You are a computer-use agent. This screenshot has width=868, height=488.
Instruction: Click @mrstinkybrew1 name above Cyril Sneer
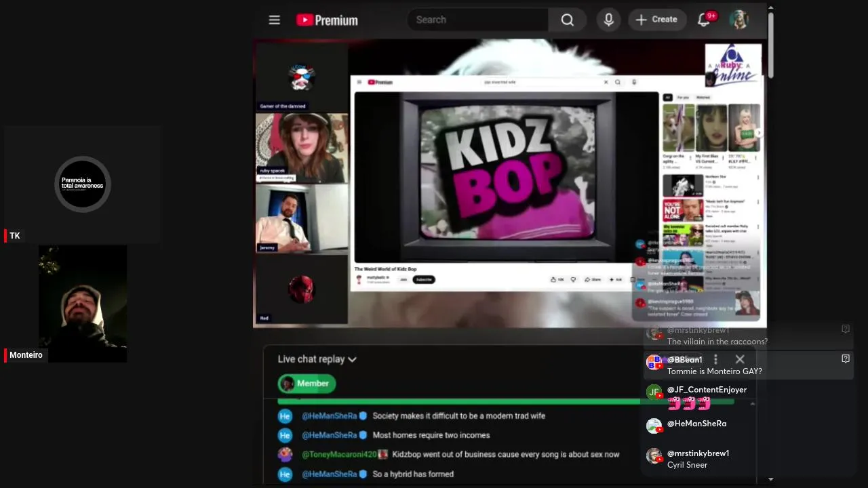698,453
